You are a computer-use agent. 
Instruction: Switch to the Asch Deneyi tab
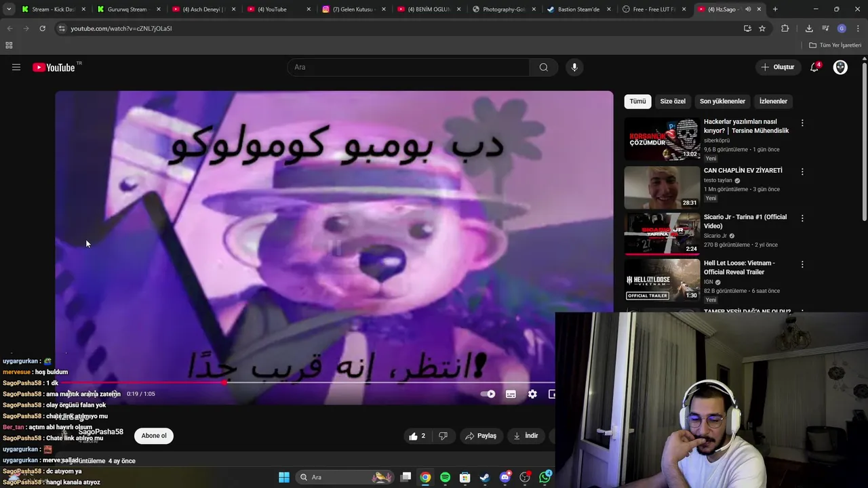pyautogui.click(x=203, y=9)
